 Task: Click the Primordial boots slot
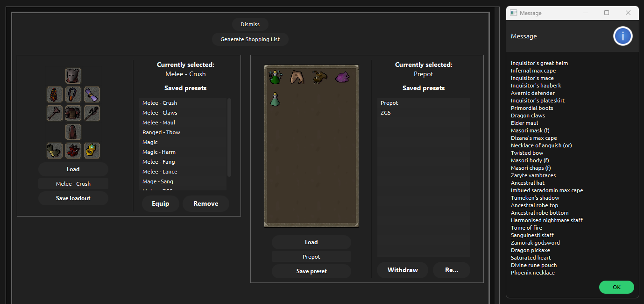coord(73,150)
